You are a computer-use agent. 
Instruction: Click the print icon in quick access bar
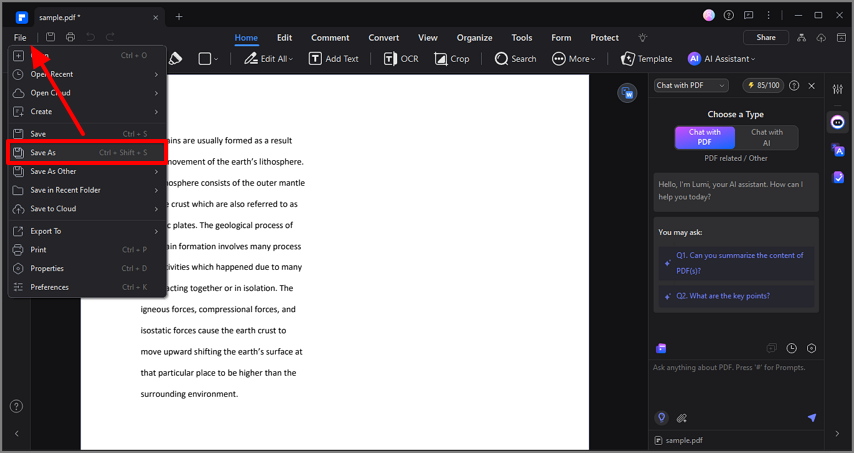point(70,37)
